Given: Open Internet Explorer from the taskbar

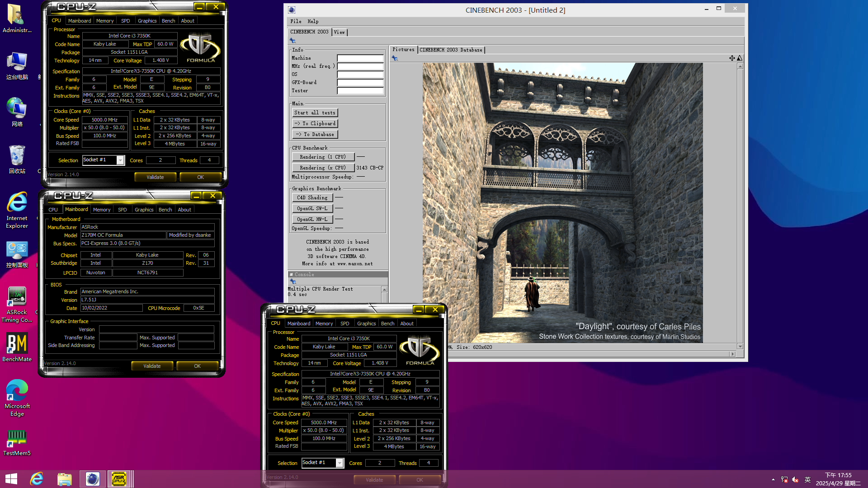Looking at the screenshot, I should [x=37, y=479].
